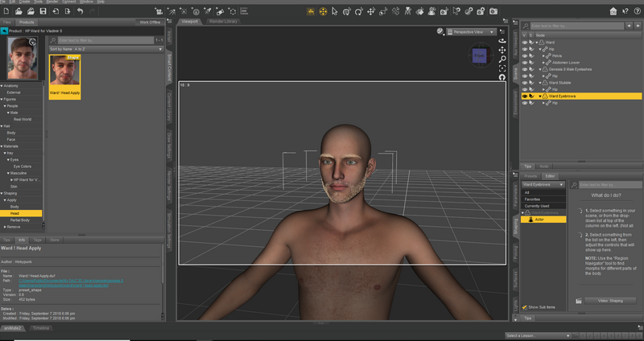
Task: Open the Ward Head Apply file path link
Action: (x=71, y=283)
